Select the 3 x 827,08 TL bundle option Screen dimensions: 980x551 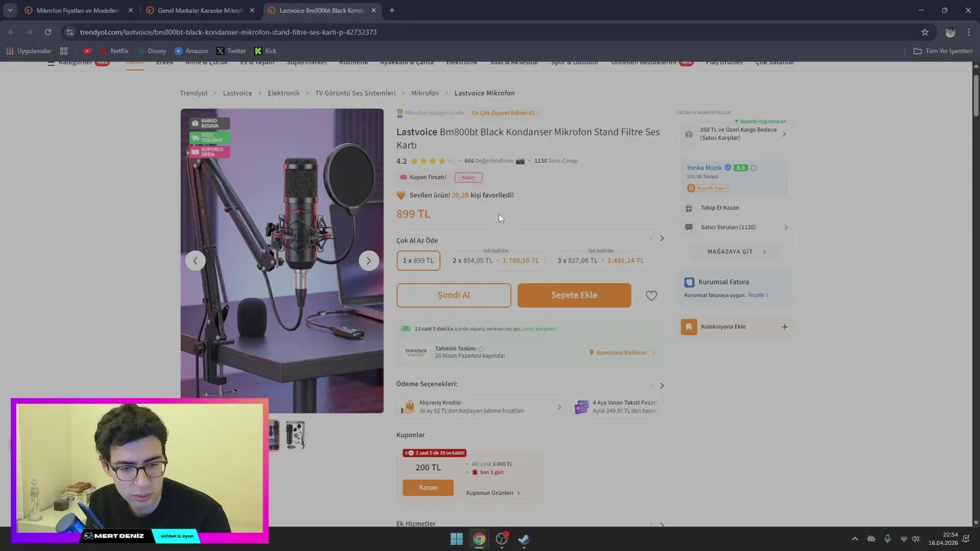600,260
